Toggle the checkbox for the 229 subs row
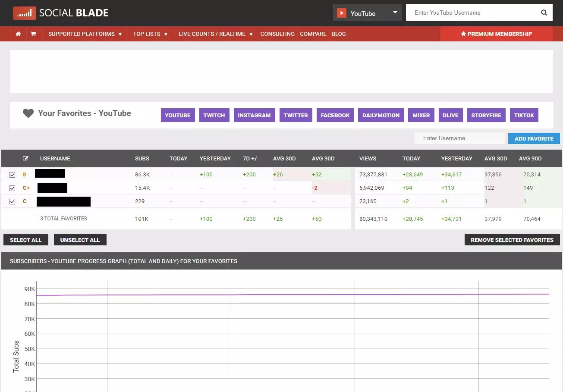The height and width of the screenshot is (392, 563). pyautogui.click(x=13, y=201)
